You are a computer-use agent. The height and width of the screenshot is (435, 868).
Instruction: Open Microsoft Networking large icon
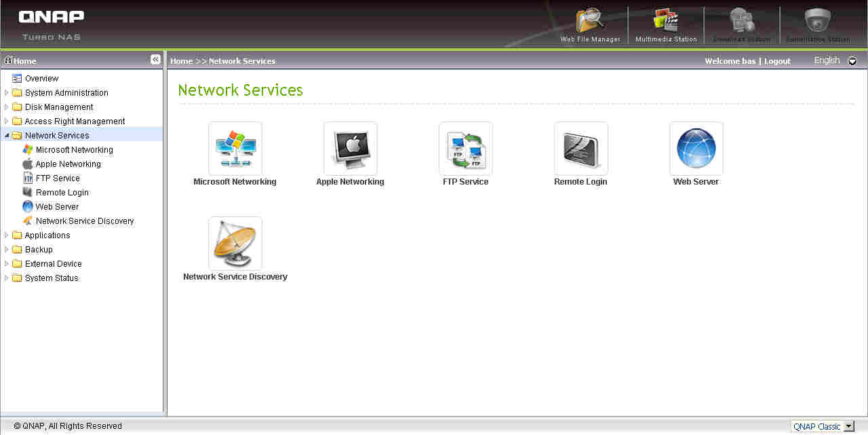coord(235,149)
